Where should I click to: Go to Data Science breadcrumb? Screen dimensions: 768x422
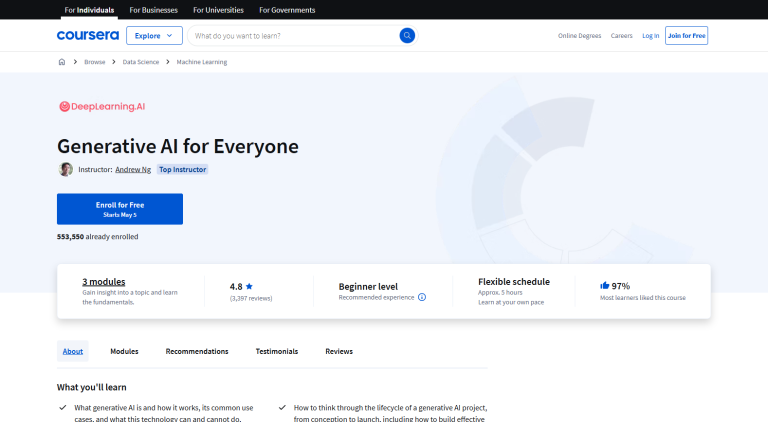141,62
